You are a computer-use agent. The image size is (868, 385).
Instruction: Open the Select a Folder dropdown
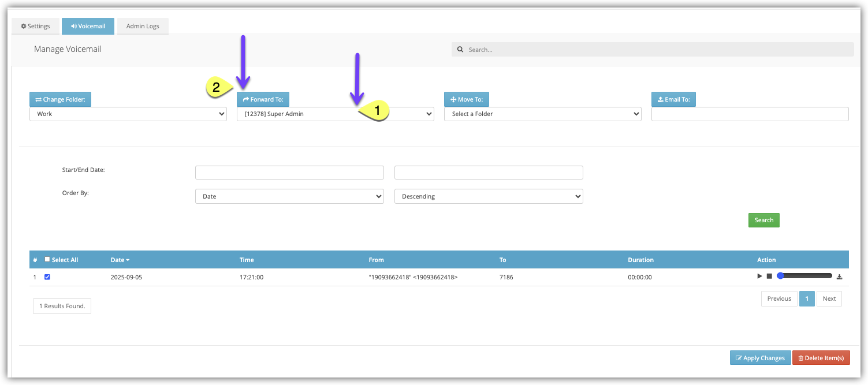tap(542, 114)
